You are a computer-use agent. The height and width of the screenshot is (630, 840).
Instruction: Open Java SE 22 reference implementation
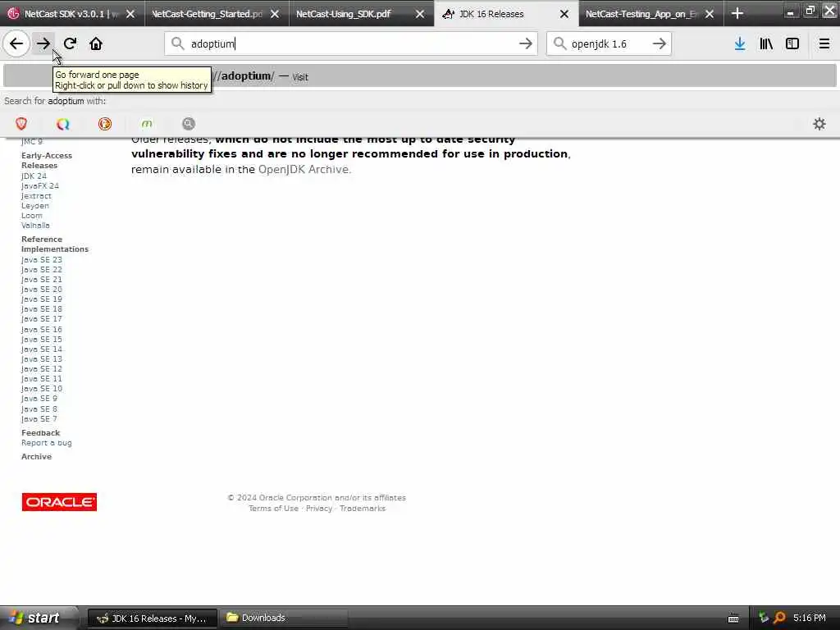42,269
